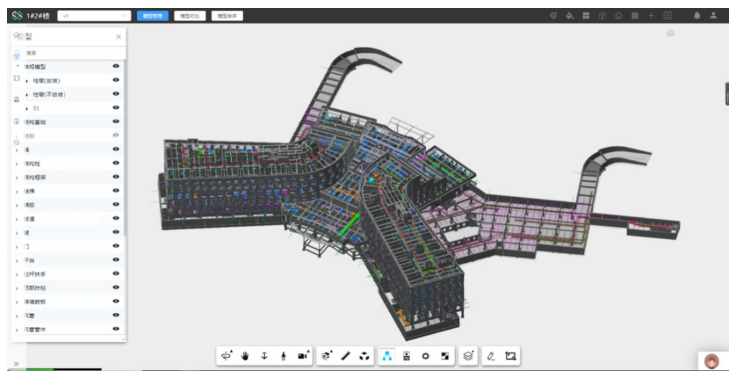
Task: Click the black-white contrast square icon
Action: coord(445,356)
